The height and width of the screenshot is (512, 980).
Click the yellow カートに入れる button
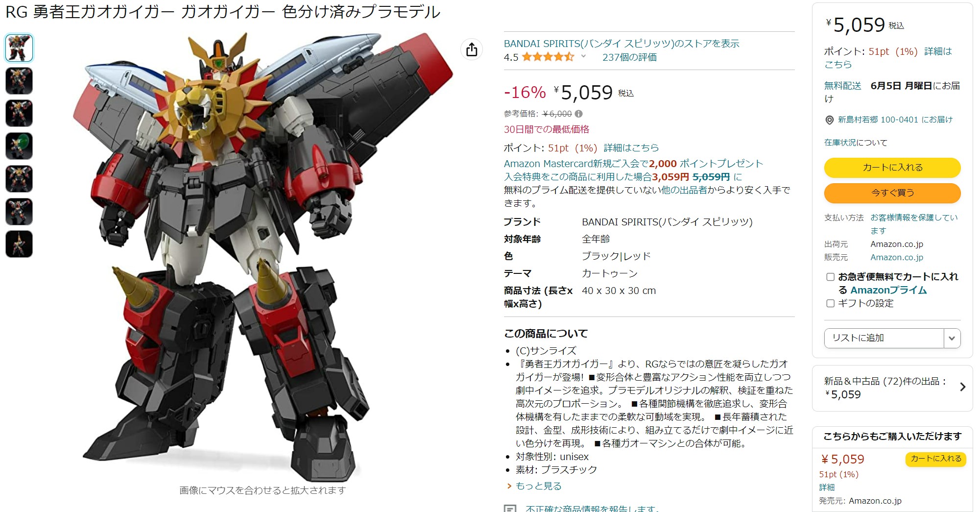tap(892, 168)
